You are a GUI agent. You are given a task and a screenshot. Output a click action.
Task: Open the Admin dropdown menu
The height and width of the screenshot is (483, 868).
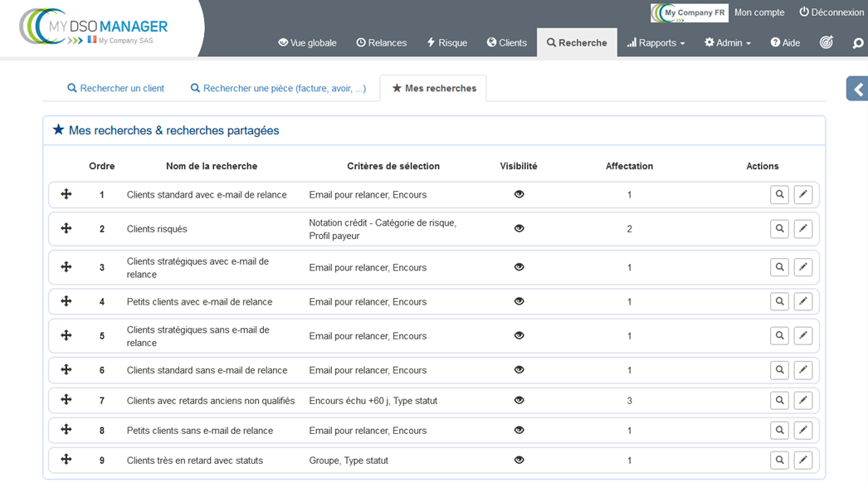coord(728,43)
